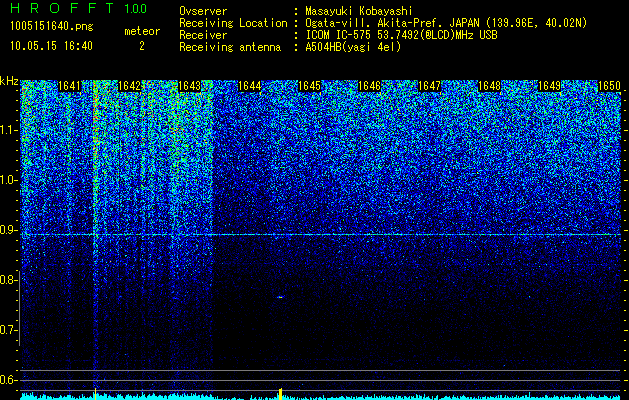
Task: Click the vertical gray bar beside the frequency axis
Action: coord(20,308)
